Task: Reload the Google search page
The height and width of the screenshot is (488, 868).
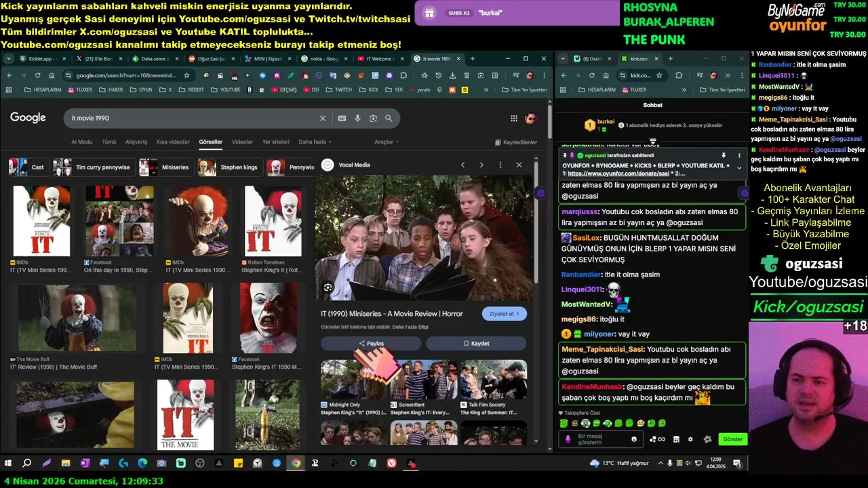Action: pos(37,75)
